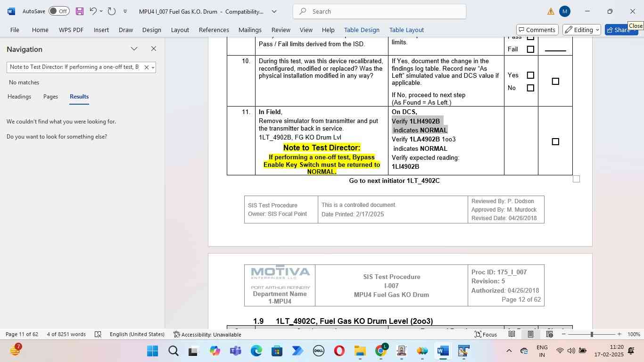
Task: Open Microsoft Teams from the taskbar
Action: tap(235, 351)
